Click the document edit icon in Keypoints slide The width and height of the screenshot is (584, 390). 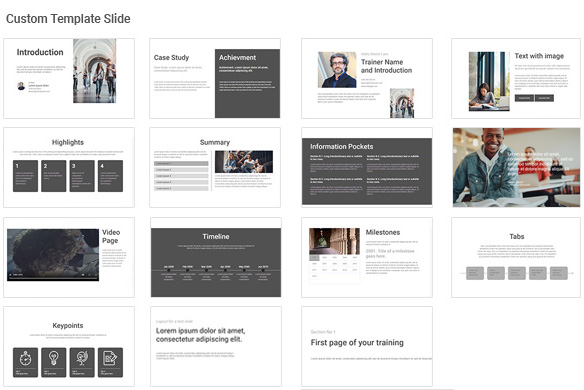(x=110, y=358)
